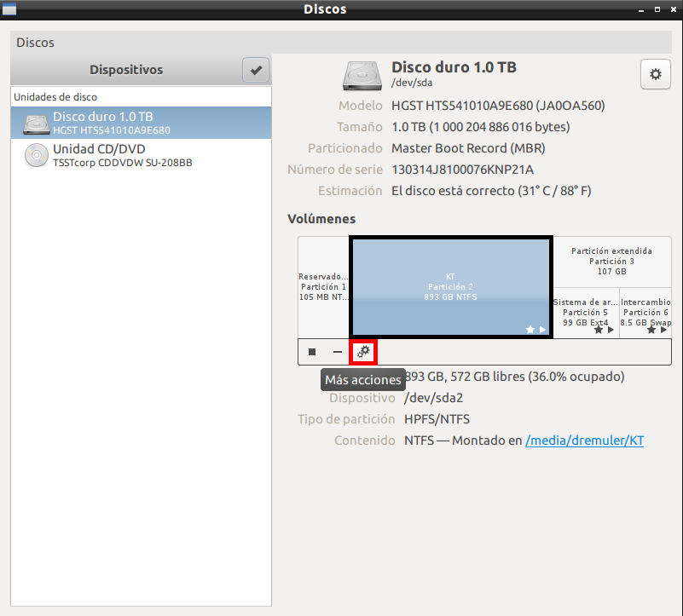
Task: Select KT Partición 2 893 GB volume
Action: 451,287
